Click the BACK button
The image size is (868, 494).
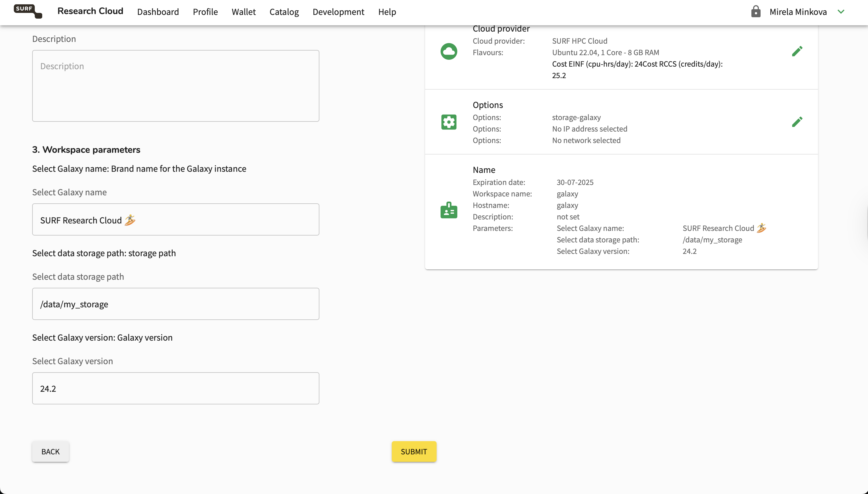51,451
